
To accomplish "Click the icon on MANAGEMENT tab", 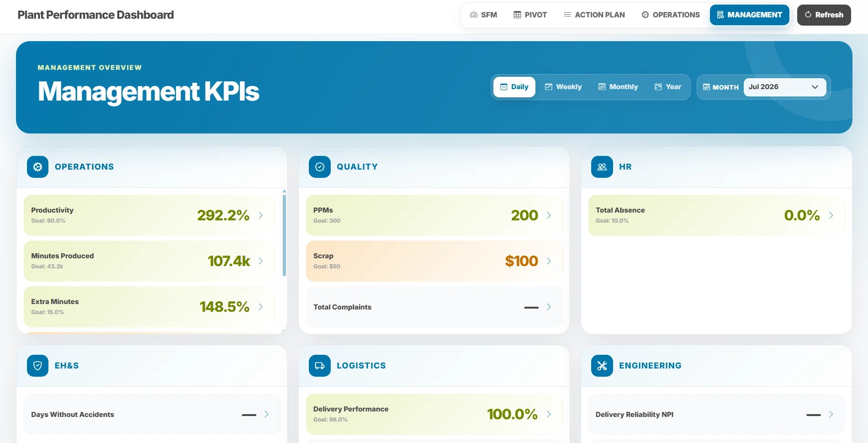I will coord(720,15).
